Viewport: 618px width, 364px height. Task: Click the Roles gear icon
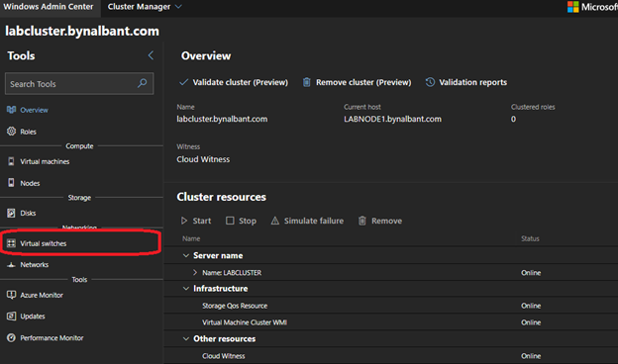(12, 131)
